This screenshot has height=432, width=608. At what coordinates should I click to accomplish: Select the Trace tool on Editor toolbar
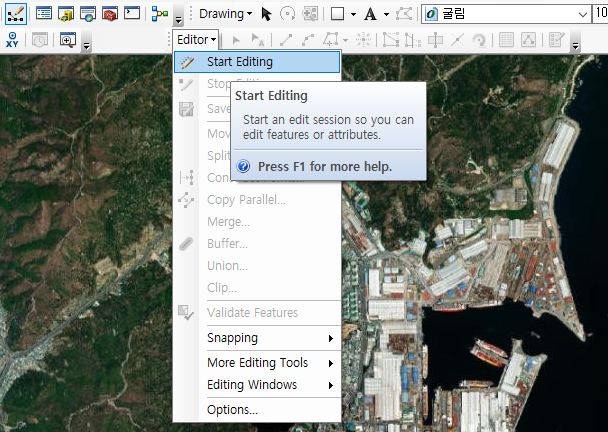(331, 40)
